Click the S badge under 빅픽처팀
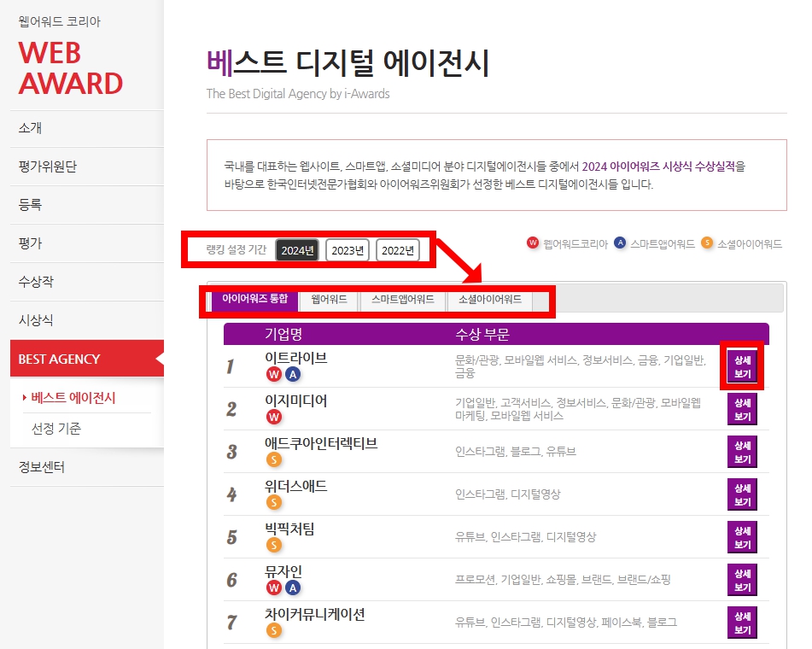The width and height of the screenshot is (812, 649). [274, 545]
